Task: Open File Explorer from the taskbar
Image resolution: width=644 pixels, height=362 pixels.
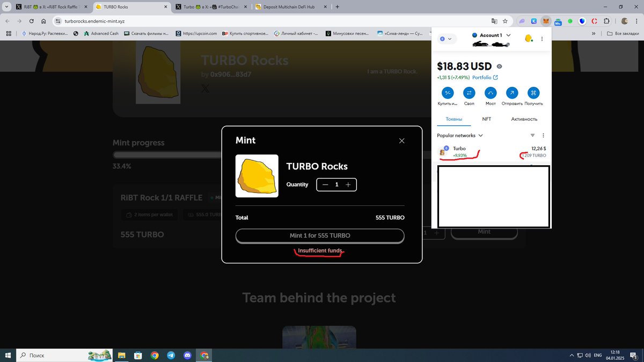Action: point(121,355)
